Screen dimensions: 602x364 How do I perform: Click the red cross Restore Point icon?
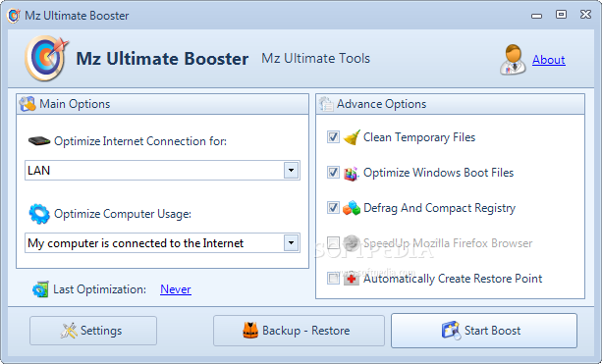(352, 279)
